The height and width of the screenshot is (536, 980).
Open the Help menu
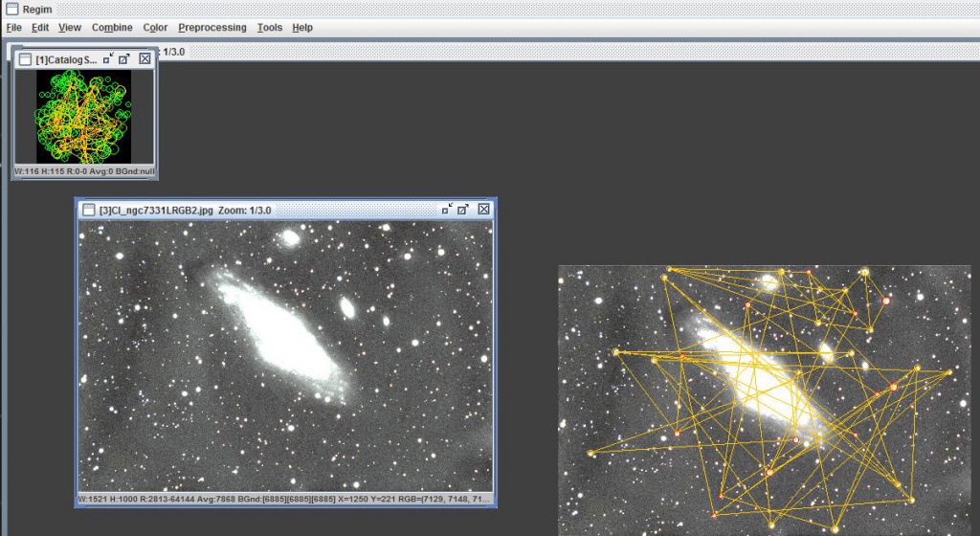pos(301,28)
